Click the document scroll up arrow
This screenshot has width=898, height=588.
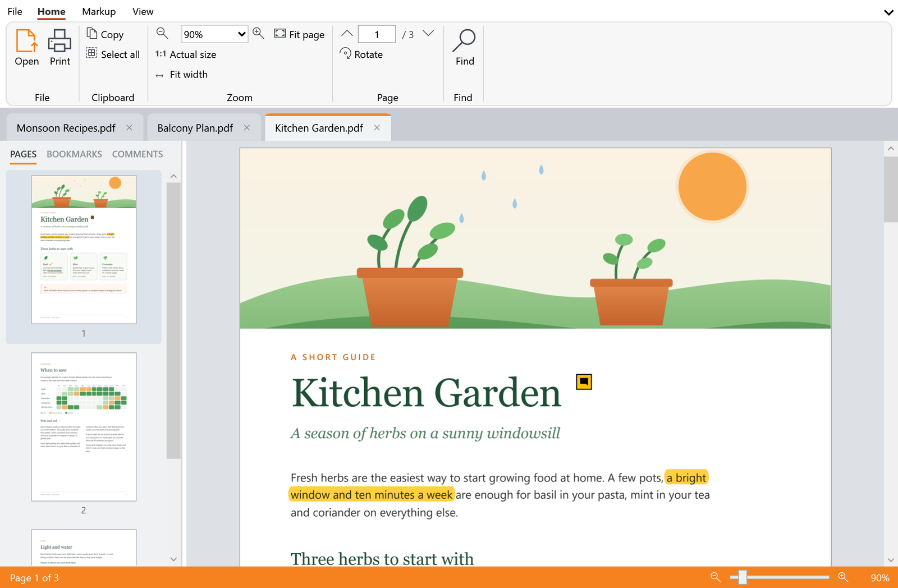pyautogui.click(x=891, y=149)
